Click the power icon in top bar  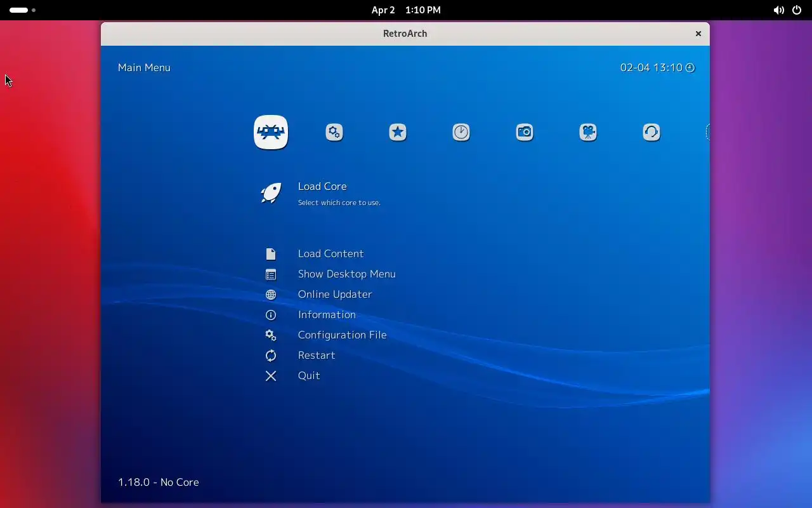coord(797,10)
